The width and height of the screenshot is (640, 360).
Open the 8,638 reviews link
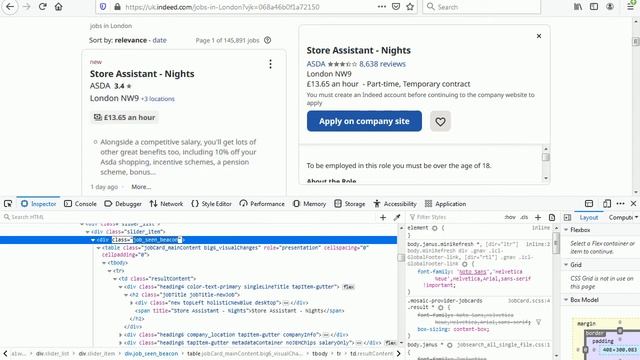tap(382, 64)
